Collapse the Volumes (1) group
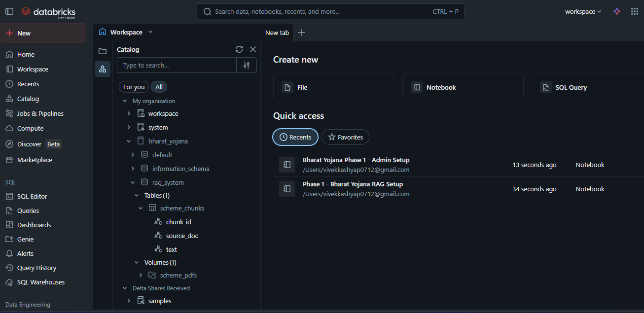 [137, 263]
